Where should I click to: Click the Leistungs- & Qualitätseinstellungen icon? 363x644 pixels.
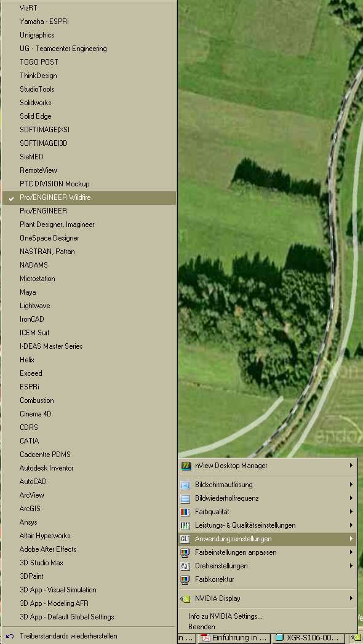pos(185,526)
